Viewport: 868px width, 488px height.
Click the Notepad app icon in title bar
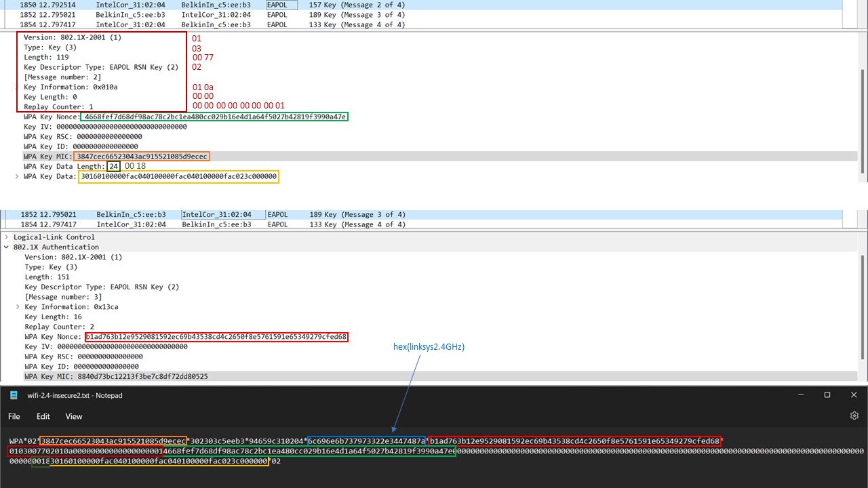pyautogui.click(x=14, y=395)
